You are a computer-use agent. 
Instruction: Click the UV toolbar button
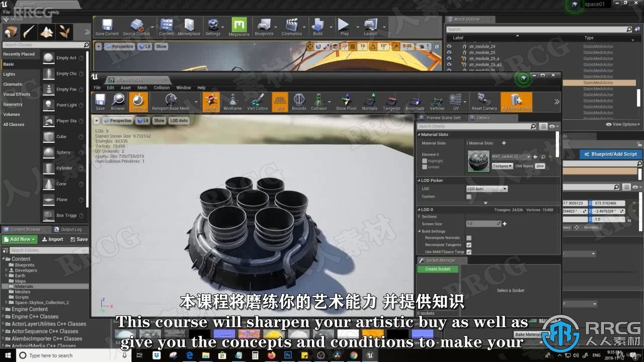pyautogui.click(x=456, y=102)
